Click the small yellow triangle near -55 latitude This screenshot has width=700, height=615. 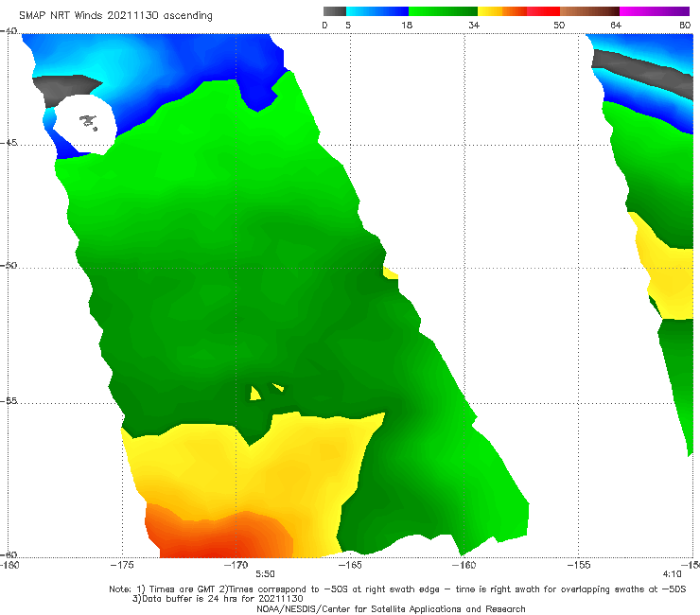(254, 393)
